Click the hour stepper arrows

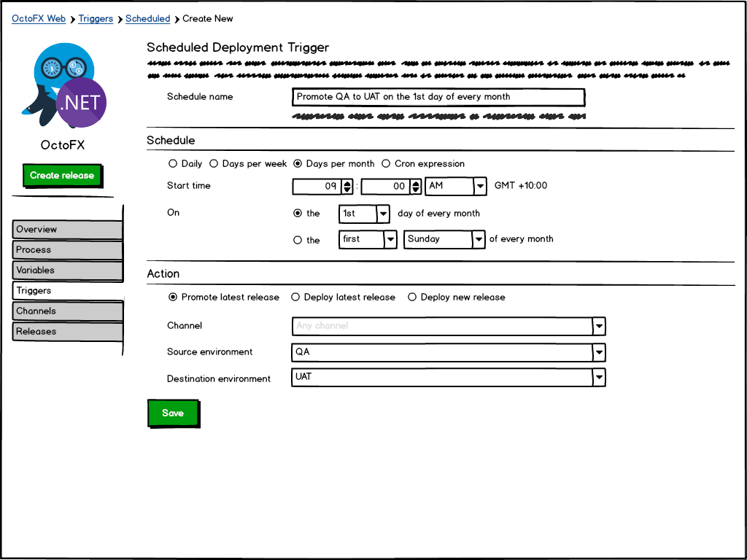(x=347, y=187)
